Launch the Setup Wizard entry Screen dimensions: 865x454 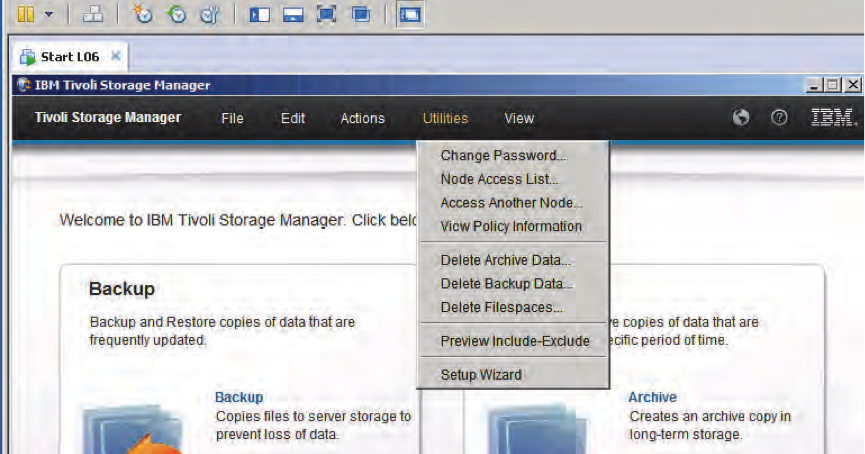(513, 375)
